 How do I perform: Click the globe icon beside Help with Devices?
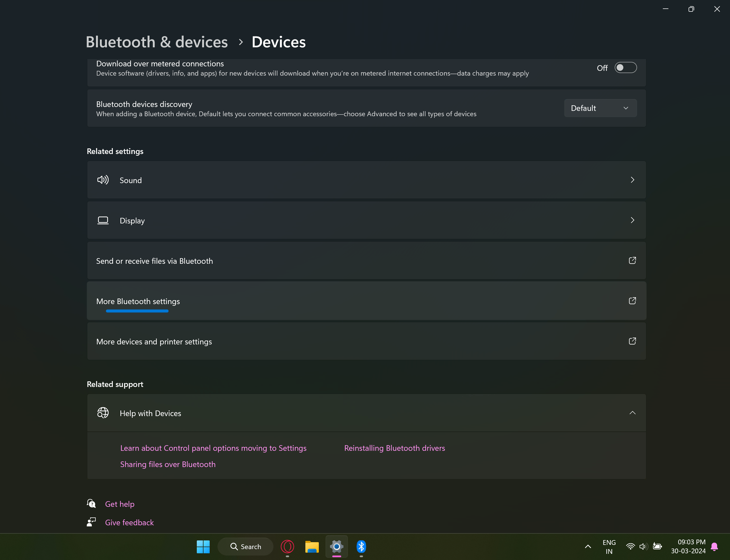(x=103, y=413)
